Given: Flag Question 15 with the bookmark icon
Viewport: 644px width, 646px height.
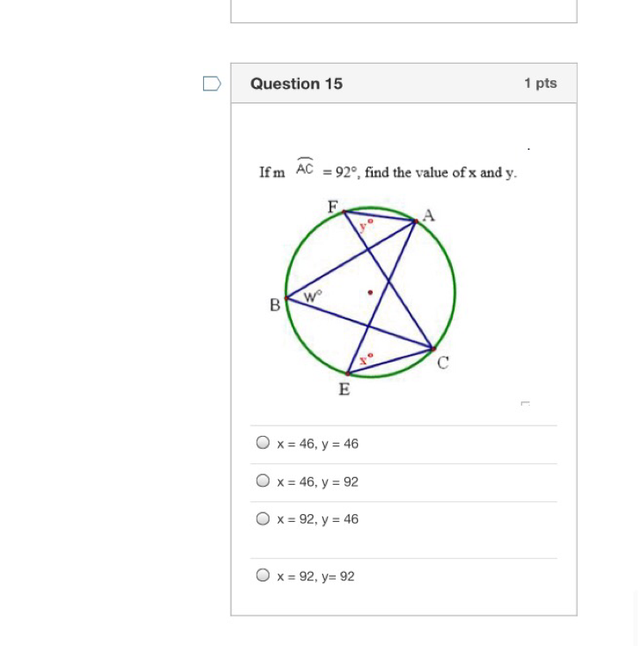Looking at the screenshot, I should click(x=212, y=84).
